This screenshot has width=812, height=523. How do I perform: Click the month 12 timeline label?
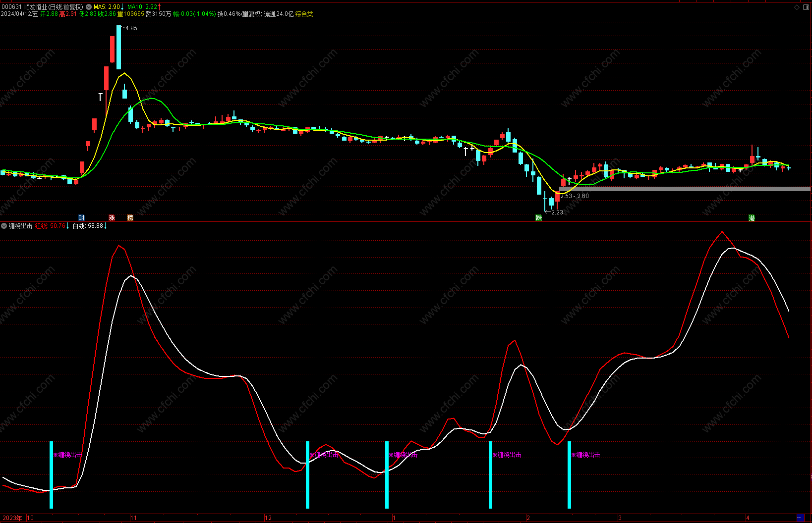click(x=269, y=518)
